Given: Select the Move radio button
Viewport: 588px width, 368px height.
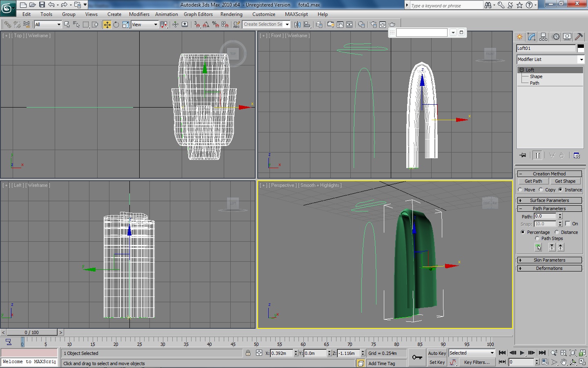Looking at the screenshot, I should click(520, 190).
